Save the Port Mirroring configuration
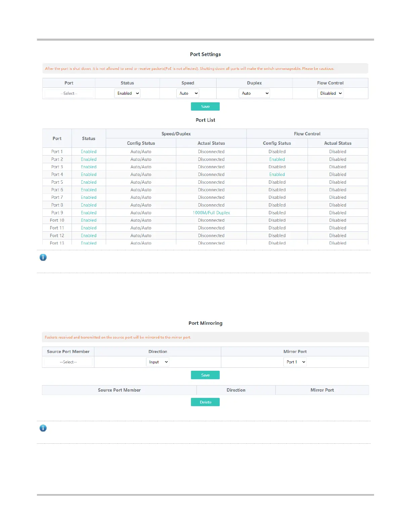411x532 pixels. 205,375
